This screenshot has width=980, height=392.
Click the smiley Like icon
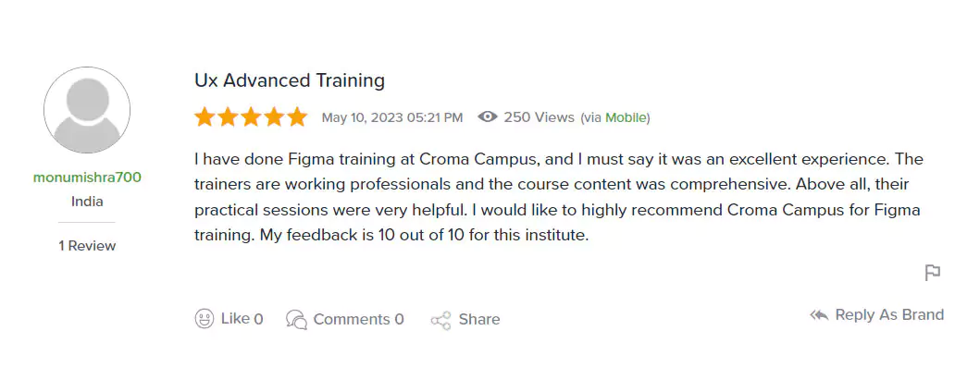click(x=205, y=319)
